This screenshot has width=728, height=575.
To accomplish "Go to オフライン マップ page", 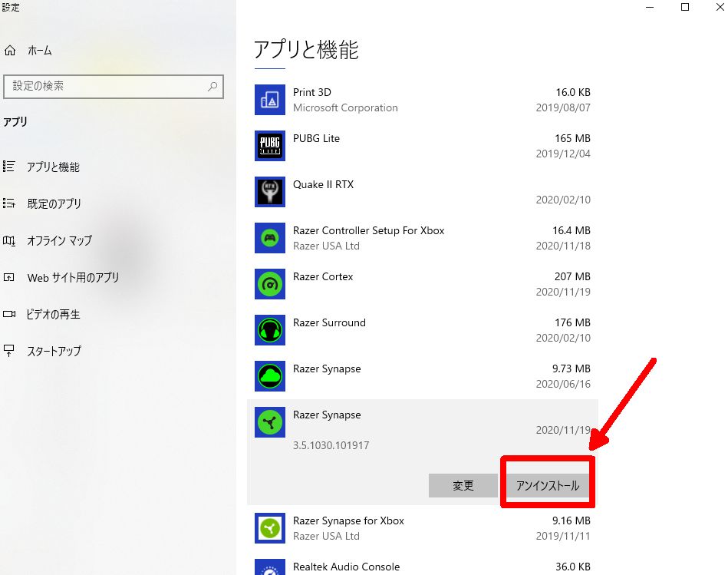I will click(59, 240).
